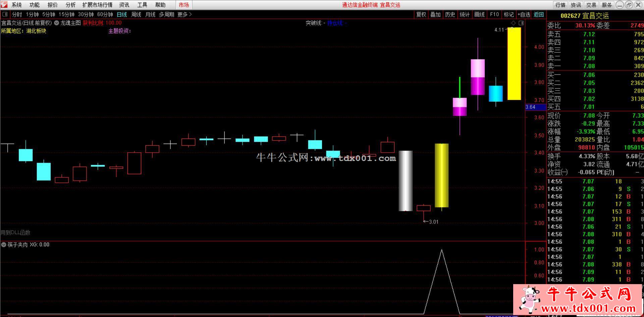Expand 更多 period options

[184, 14]
